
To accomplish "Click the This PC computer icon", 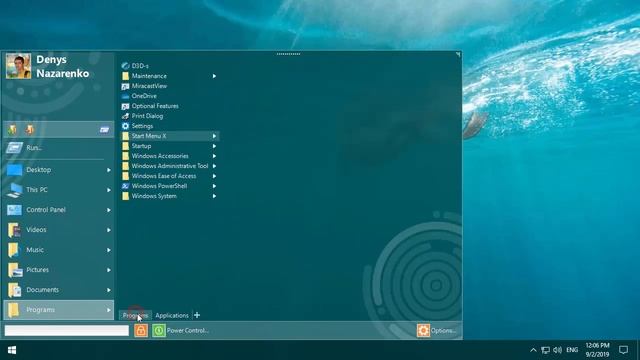I will [x=14, y=190].
